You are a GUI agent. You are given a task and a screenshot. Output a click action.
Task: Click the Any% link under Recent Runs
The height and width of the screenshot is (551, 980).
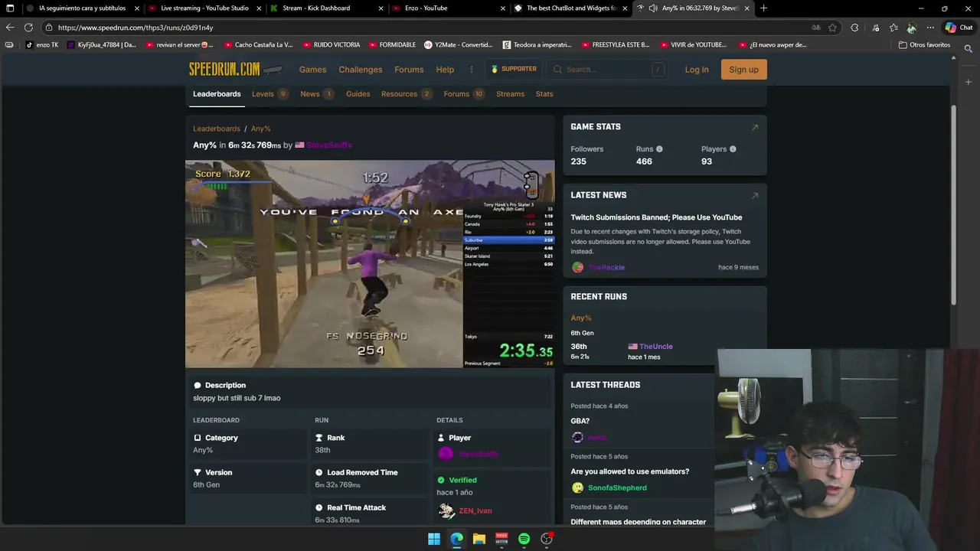(x=581, y=318)
